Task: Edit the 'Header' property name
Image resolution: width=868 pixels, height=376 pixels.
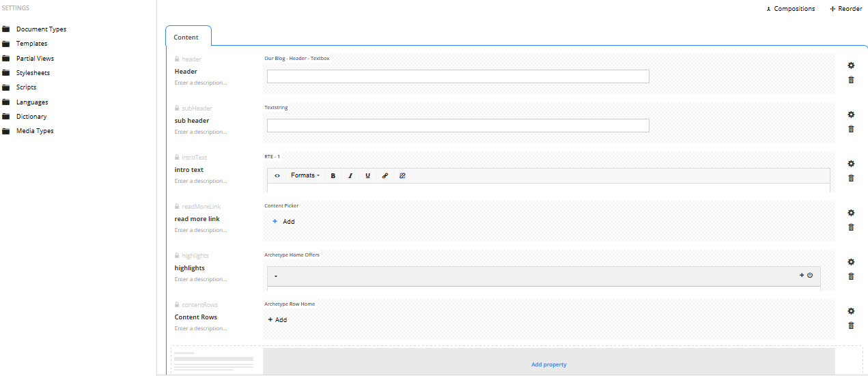Action: point(186,72)
